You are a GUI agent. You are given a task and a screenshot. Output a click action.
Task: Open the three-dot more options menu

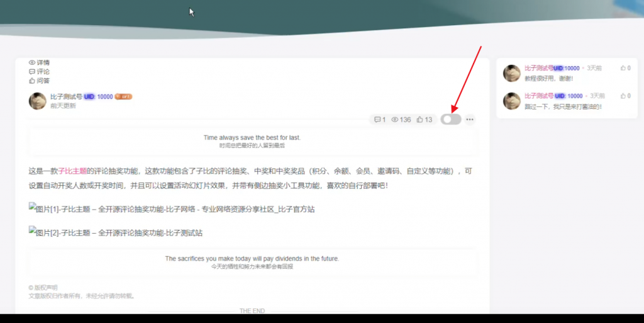coord(470,119)
